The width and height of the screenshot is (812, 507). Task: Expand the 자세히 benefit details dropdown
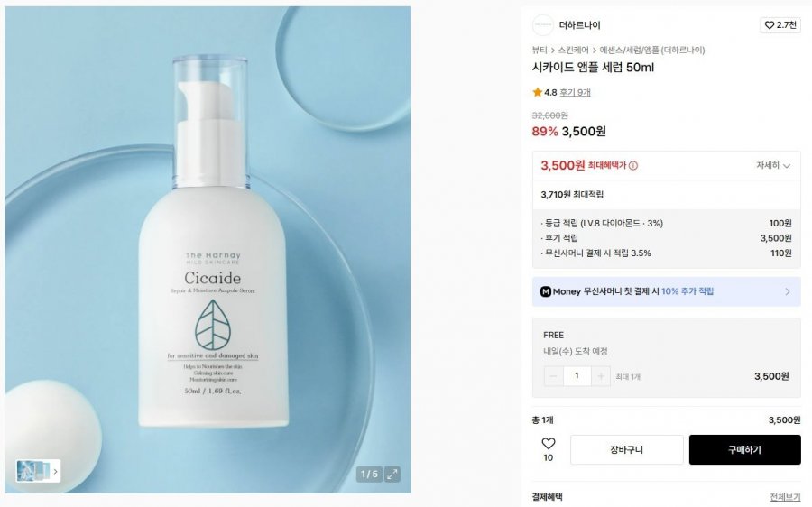pyautogui.click(x=773, y=166)
